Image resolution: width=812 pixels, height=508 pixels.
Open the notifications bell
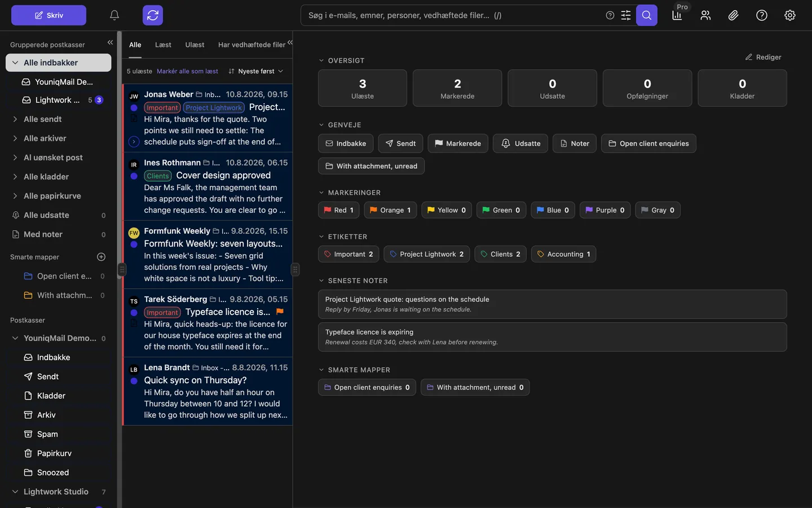(114, 15)
